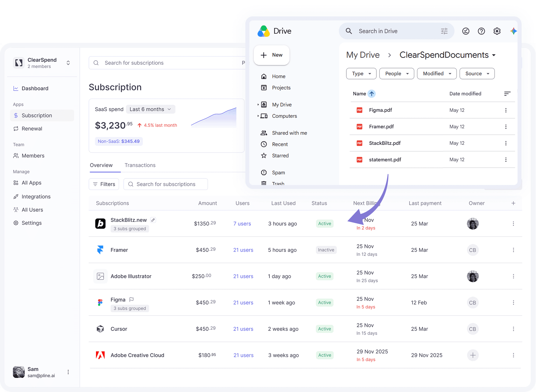
Task: Open the 21 users link for Framer
Action: pyautogui.click(x=243, y=250)
